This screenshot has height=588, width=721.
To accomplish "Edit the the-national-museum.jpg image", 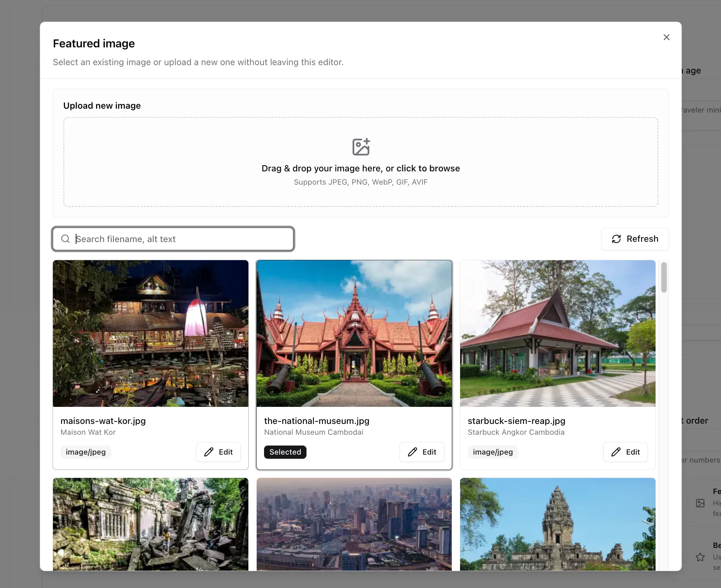I will 422,452.
